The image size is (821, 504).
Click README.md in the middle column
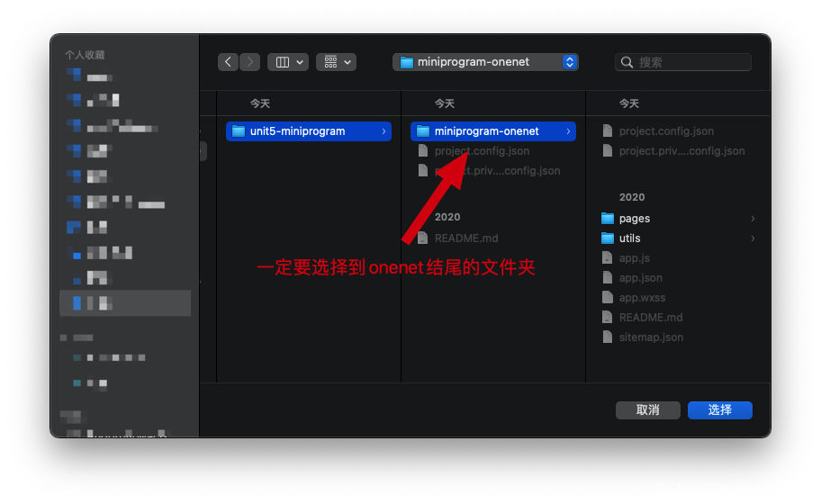click(x=466, y=238)
